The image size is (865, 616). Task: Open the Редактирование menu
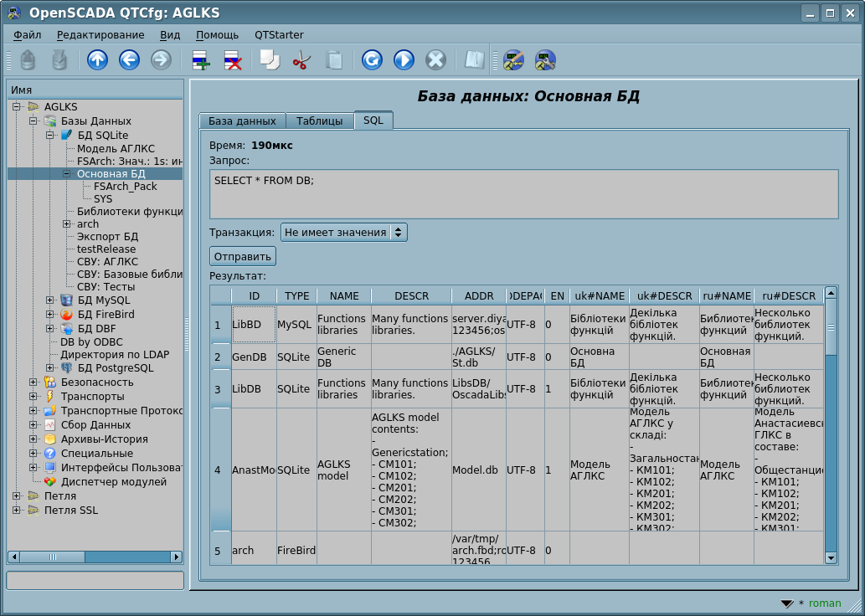pyautogui.click(x=100, y=35)
